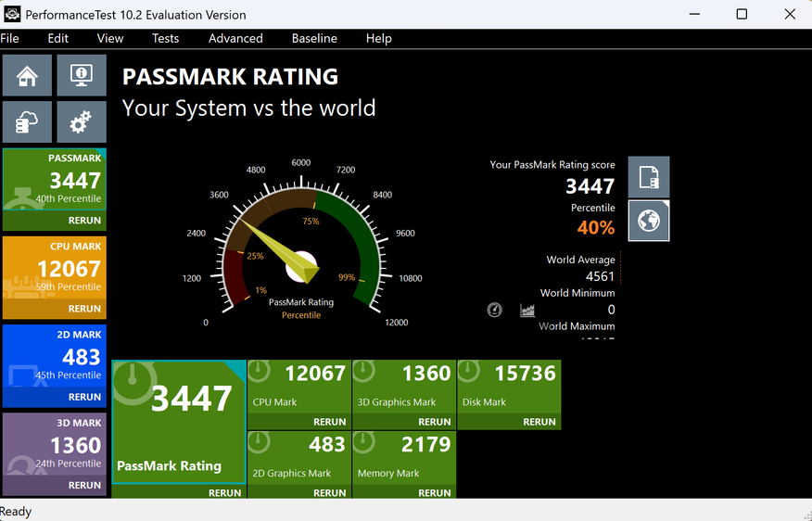
Task: Click the 'PassMark Rating' gauge caption
Action: [x=301, y=302]
